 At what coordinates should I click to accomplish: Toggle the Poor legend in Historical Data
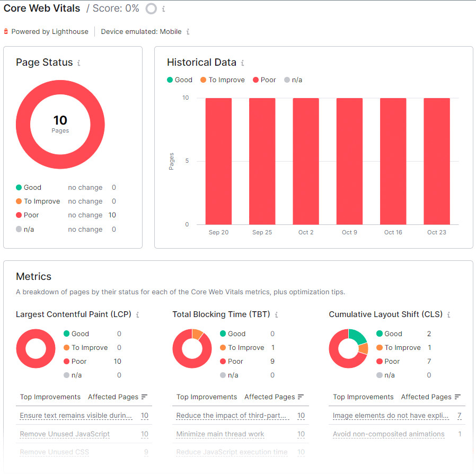[x=264, y=80]
